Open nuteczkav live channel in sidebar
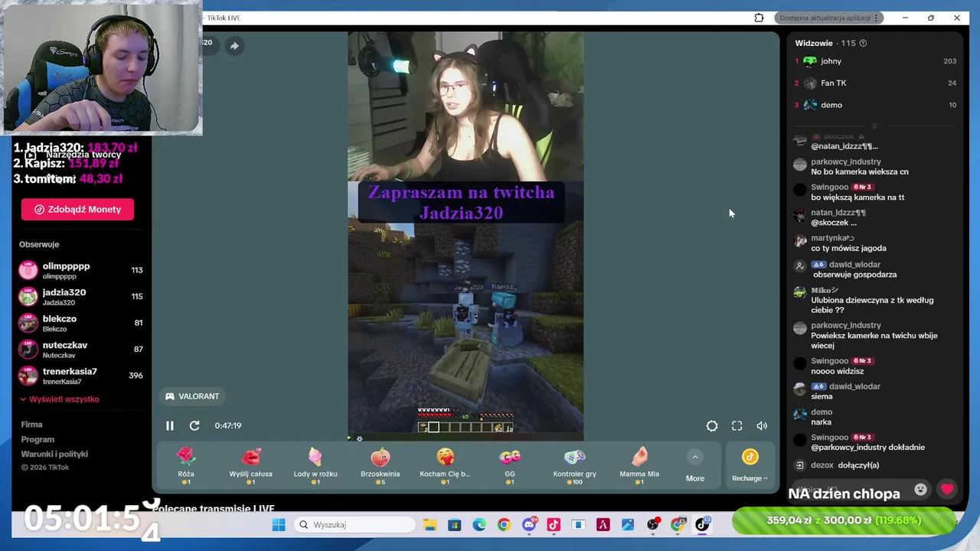Screen dimensions: 980x551 tap(80, 349)
